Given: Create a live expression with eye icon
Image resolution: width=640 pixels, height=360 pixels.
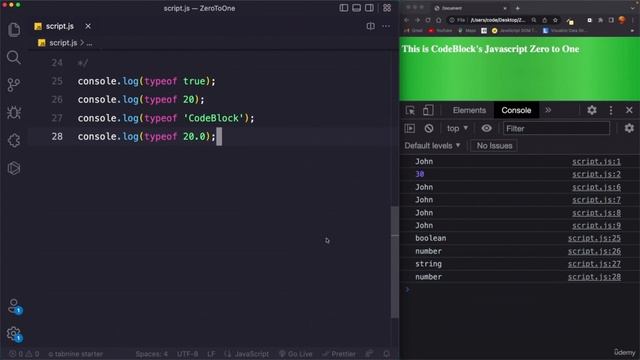Looking at the screenshot, I should [x=486, y=129].
